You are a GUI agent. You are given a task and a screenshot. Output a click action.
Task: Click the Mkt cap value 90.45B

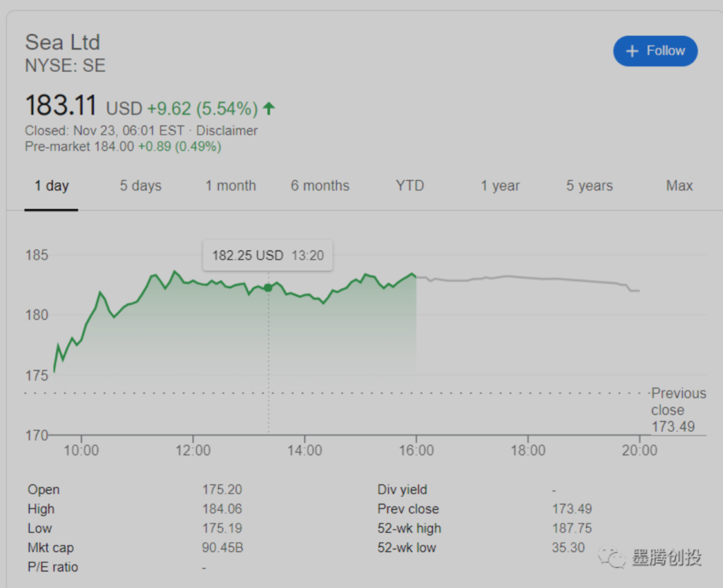(x=222, y=548)
